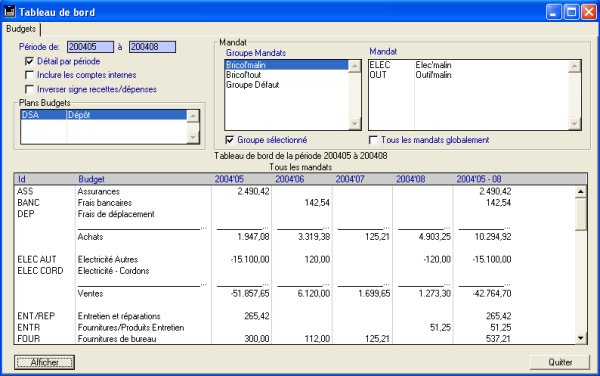Click Groupe Mandats list scroll down arrow
600x376 pixels.
355,124
